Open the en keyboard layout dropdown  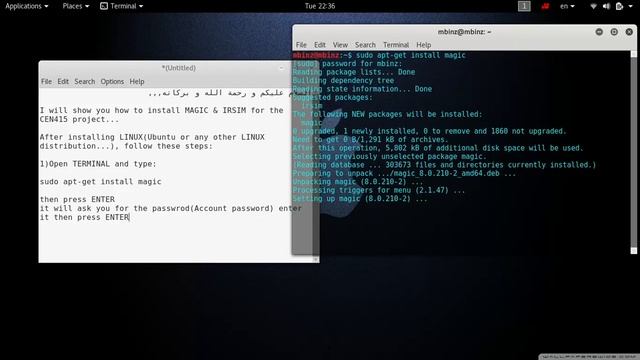[567, 6]
